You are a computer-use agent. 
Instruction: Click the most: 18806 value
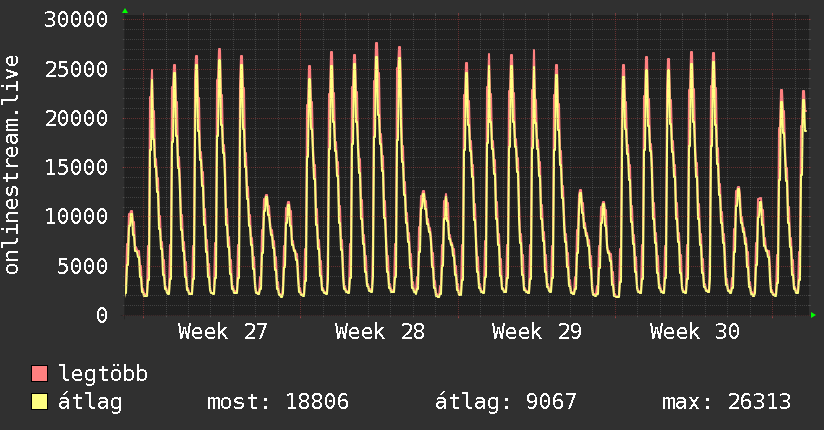278,402
